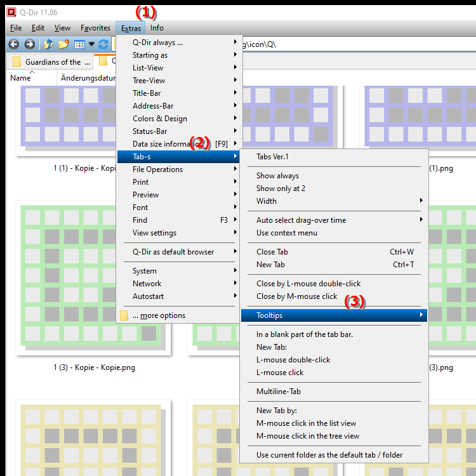The image size is (476, 476).
Task: Click '... more options' menu entry
Action: 180,315
